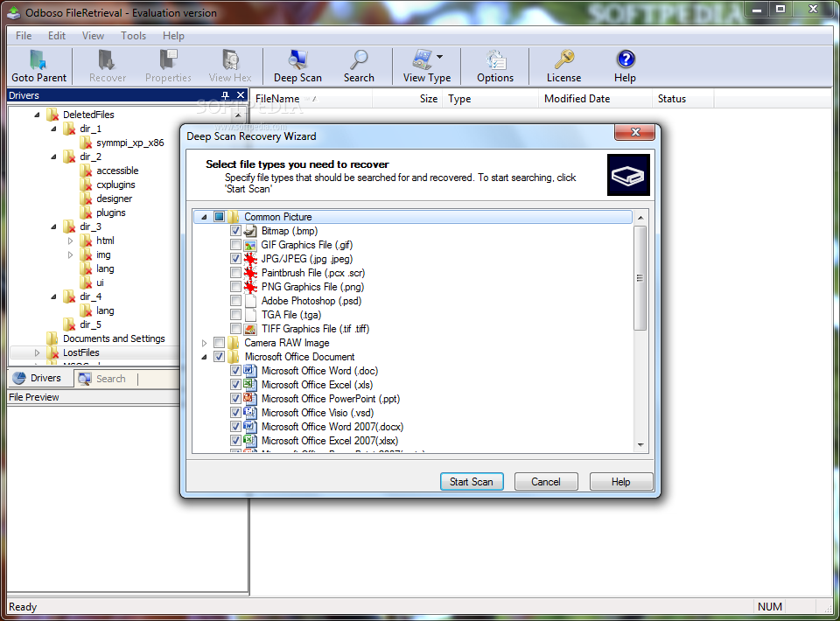The height and width of the screenshot is (621, 840).
Task: Open the Search tool in toolbar
Action: point(359,59)
